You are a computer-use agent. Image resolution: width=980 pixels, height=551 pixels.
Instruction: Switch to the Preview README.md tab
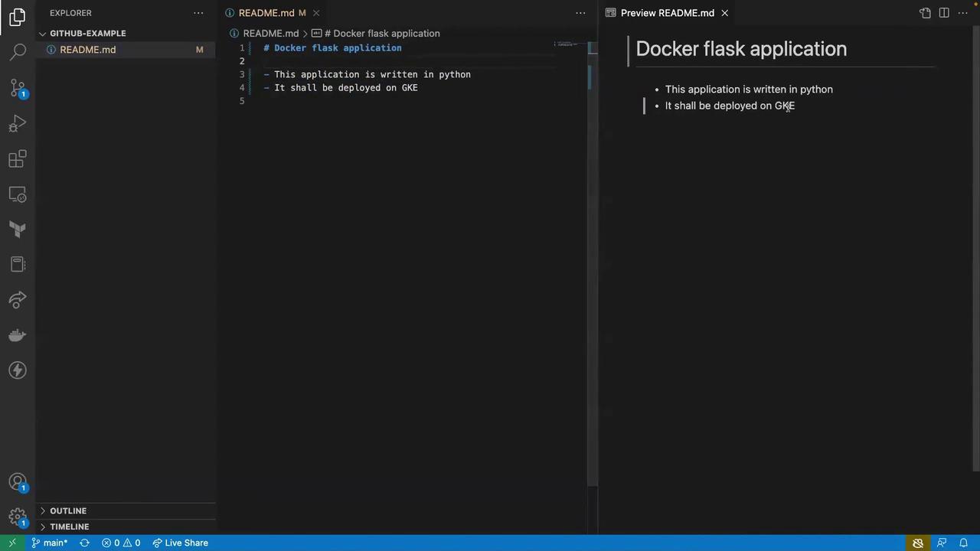(x=667, y=13)
